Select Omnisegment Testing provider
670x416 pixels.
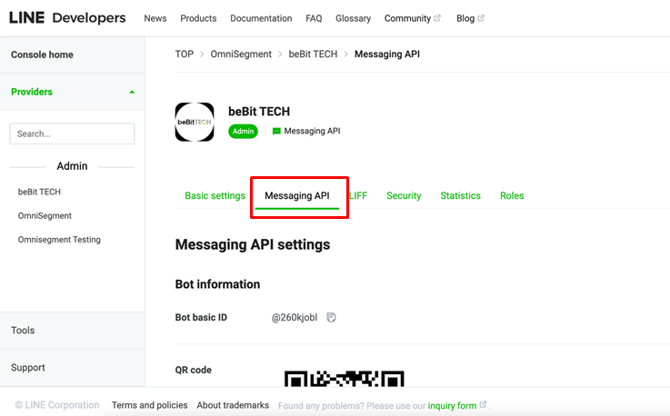(59, 240)
